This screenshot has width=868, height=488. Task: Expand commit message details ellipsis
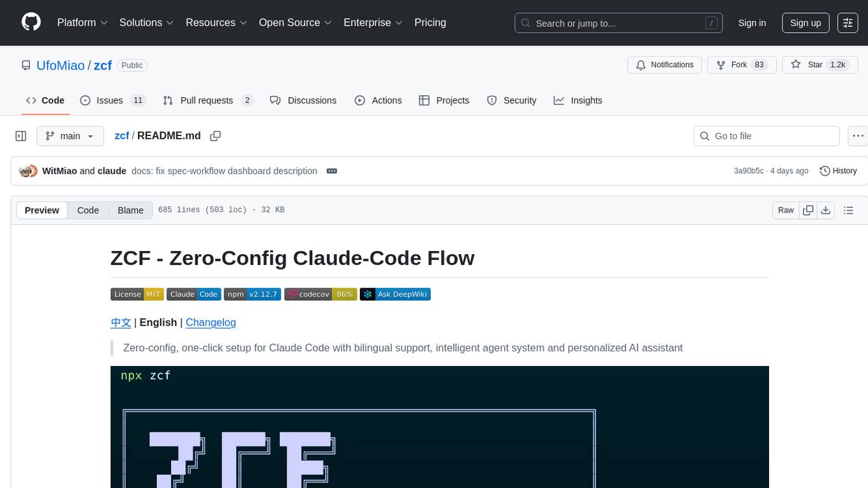point(332,171)
